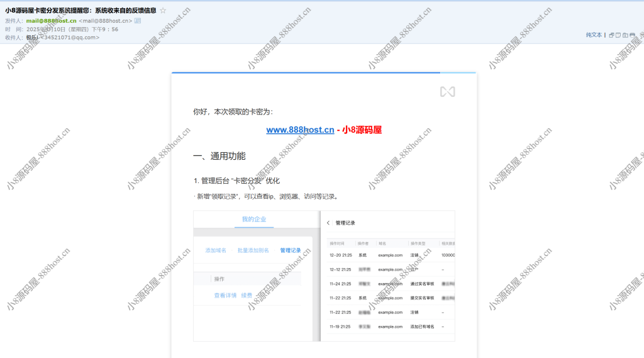Image resolution: width=644 pixels, height=358 pixels.
Task: Click the email subject line text
Action: (x=80, y=10)
